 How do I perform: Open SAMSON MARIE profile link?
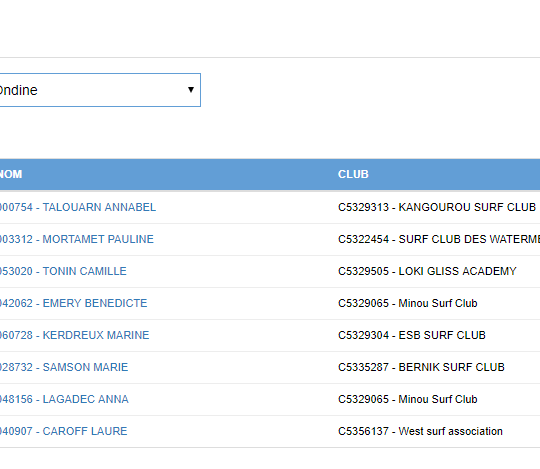[x=64, y=367]
